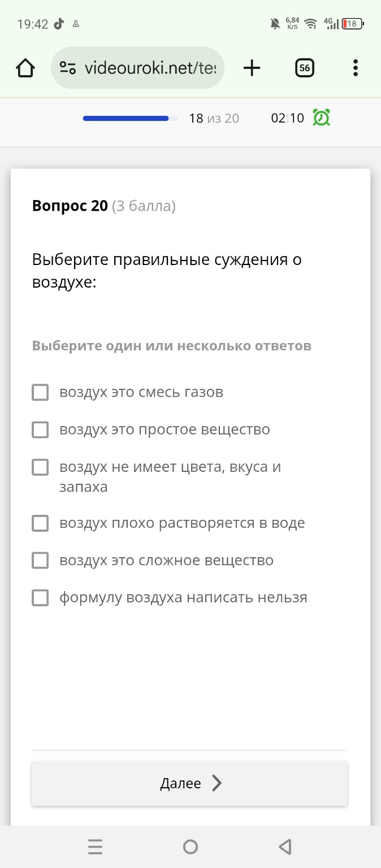Open site permissions via the icon in address bar
The height and width of the screenshot is (868, 381).
point(67,67)
